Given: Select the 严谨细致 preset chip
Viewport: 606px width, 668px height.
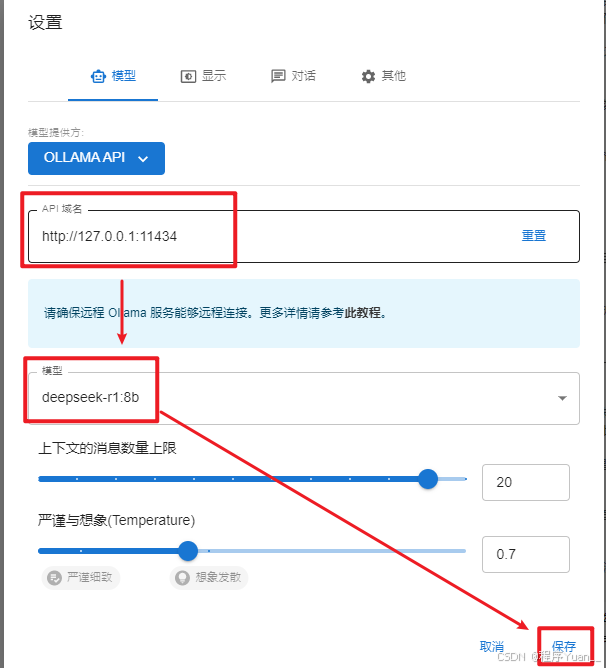Looking at the screenshot, I should (81, 578).
